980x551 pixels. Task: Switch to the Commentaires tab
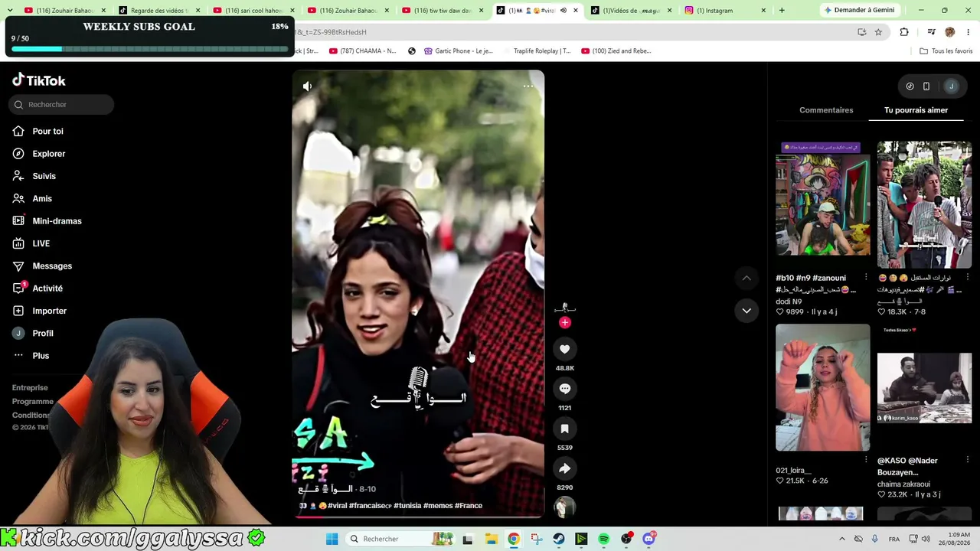pyautogui.click(x=826, y=110)
